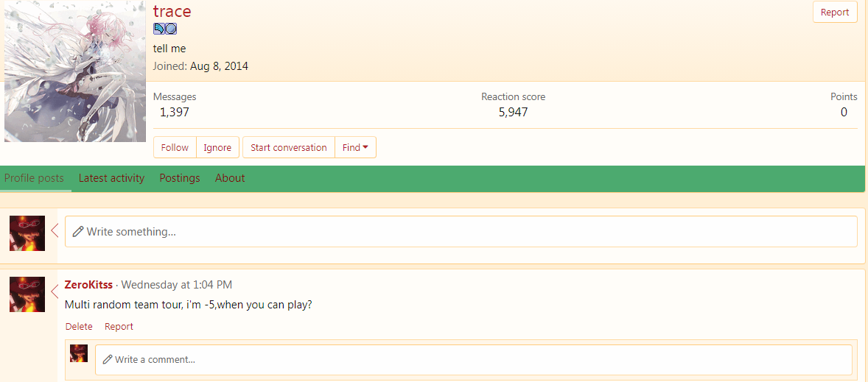Viewport: 868px width, 382px height.
Task: Report trace's profile using the top-right button
Action: click(835, 13)
